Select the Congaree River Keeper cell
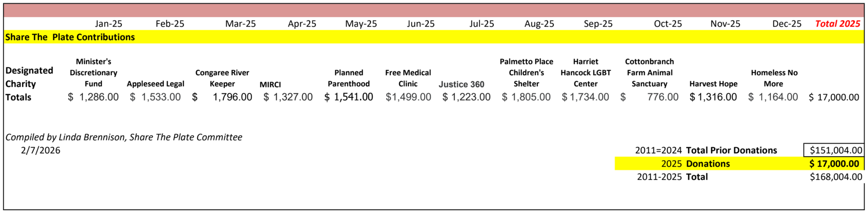 (222, 78)
